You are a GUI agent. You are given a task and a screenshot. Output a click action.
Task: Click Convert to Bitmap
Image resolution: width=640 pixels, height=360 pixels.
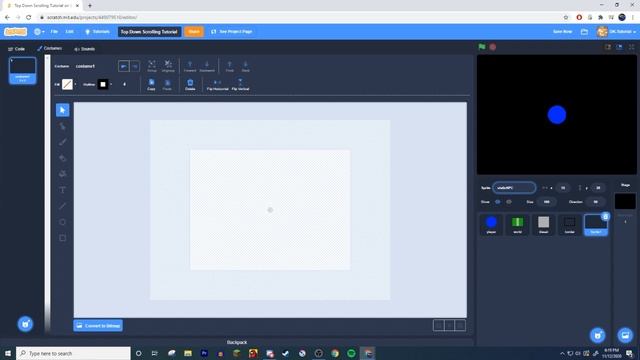pos(98,325)
